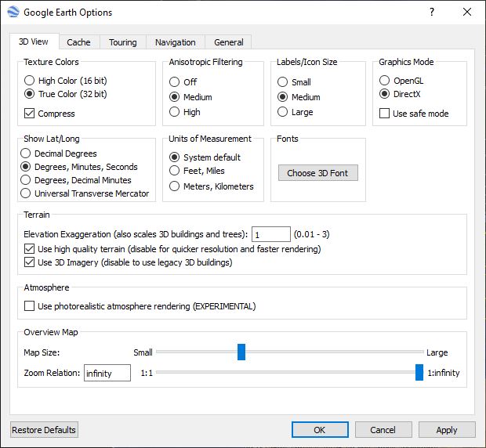The image size is (486, 448).
Task: Click the Zoom Relation infinity text field
Action: tap(107, 373)
